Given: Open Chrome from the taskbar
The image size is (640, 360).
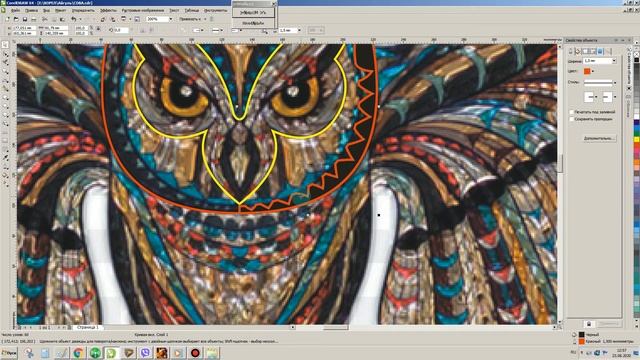Looking at the screenshot, I should tap(78, 353).
